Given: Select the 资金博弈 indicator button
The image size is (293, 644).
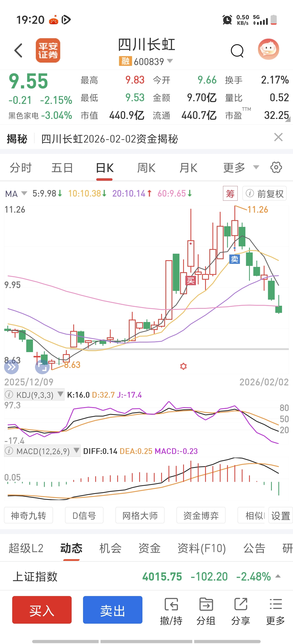Looking at the screenshot, I should coord(201,515).
